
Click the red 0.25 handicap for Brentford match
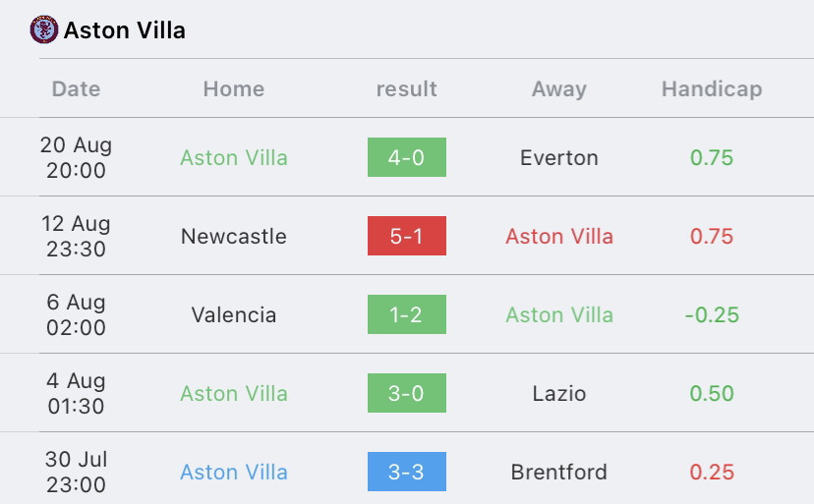point(712,472)
